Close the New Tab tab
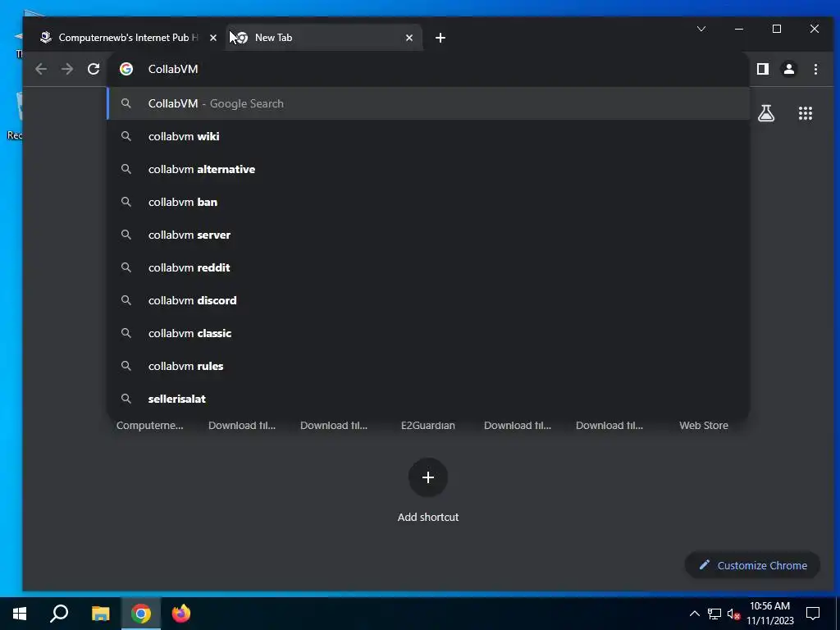Screen dimensions: 840x630 pos(409,38)
